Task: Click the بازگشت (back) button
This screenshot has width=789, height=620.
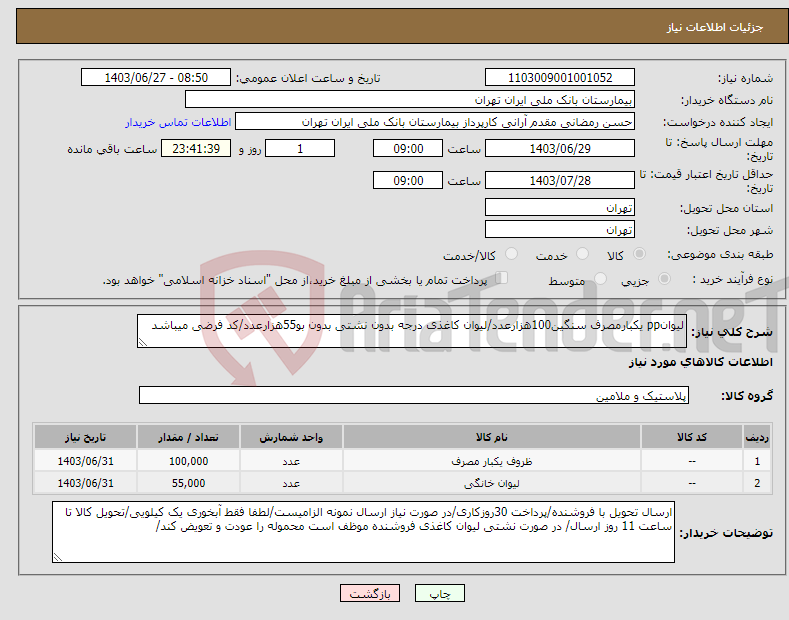Action: tap(370, 593)
